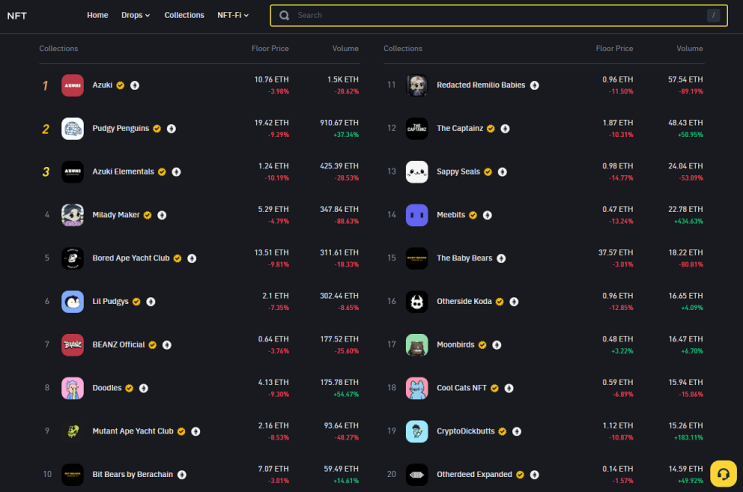Click the Moonbirds collection avatar
Viewport: 743px width, 492px height.
click(417, 345)
